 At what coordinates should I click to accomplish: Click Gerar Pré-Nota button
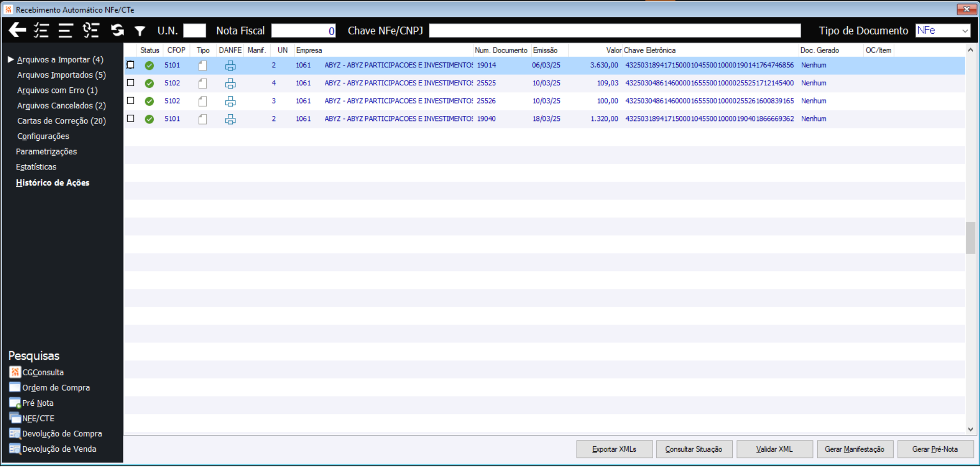(x=936, y=449)
